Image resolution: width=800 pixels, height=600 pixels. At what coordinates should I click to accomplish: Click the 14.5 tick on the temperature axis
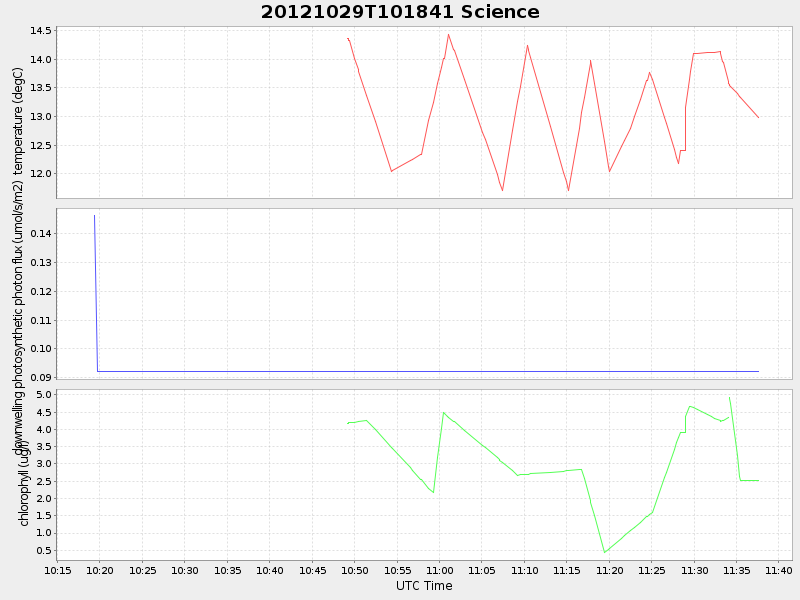pyautogui.click(x=40, y=31)
